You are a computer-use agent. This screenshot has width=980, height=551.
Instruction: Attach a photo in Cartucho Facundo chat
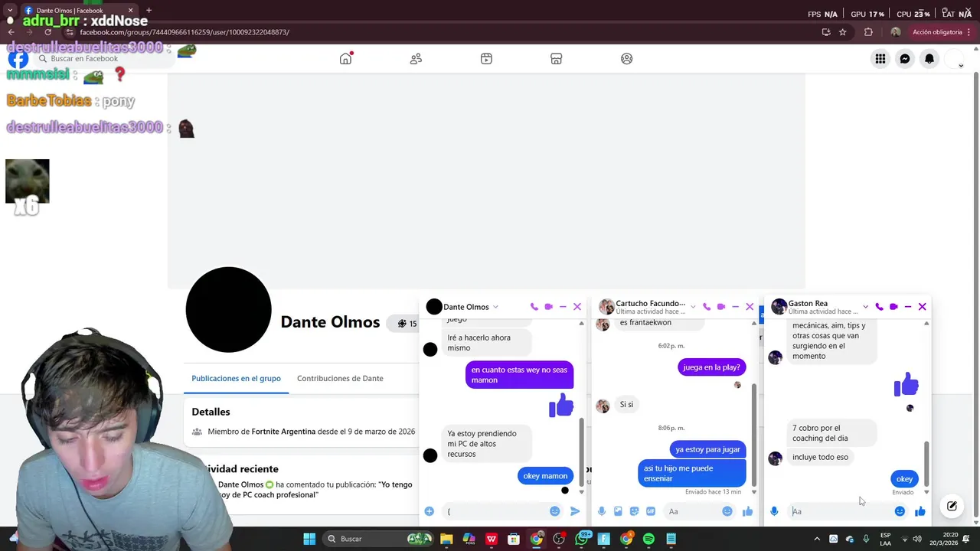point(618,511)
